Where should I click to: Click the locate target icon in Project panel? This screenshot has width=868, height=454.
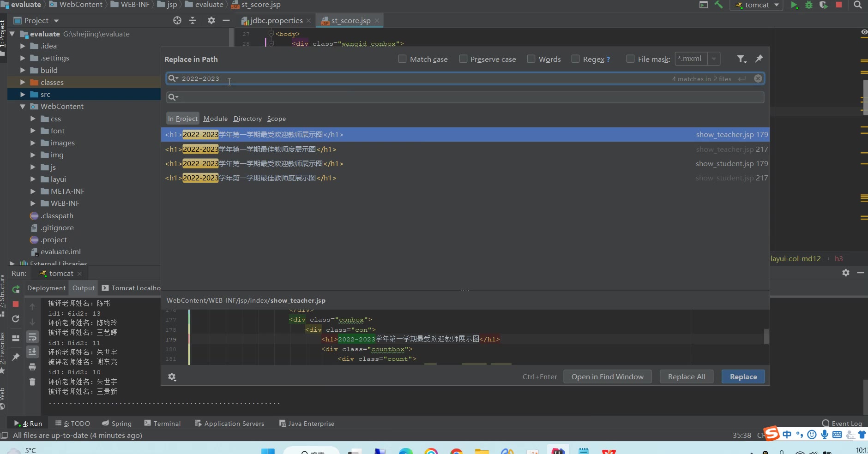pos(177,20)
